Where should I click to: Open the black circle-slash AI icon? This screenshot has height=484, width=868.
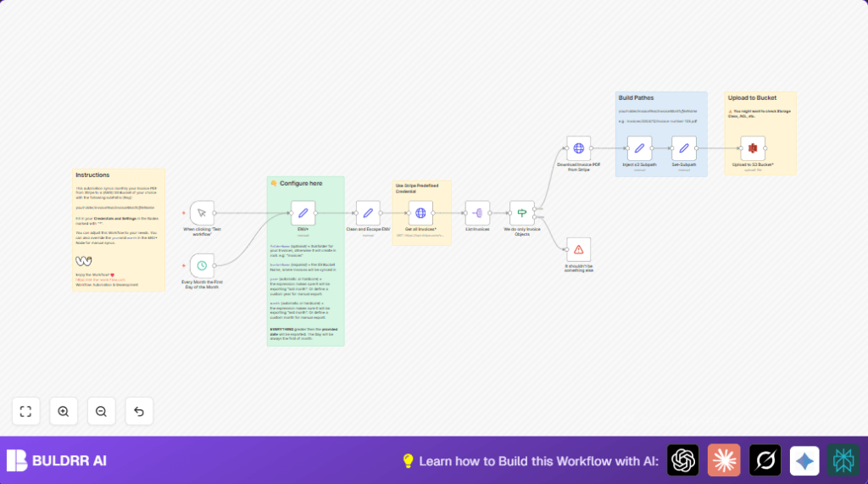tap(765, 460)
